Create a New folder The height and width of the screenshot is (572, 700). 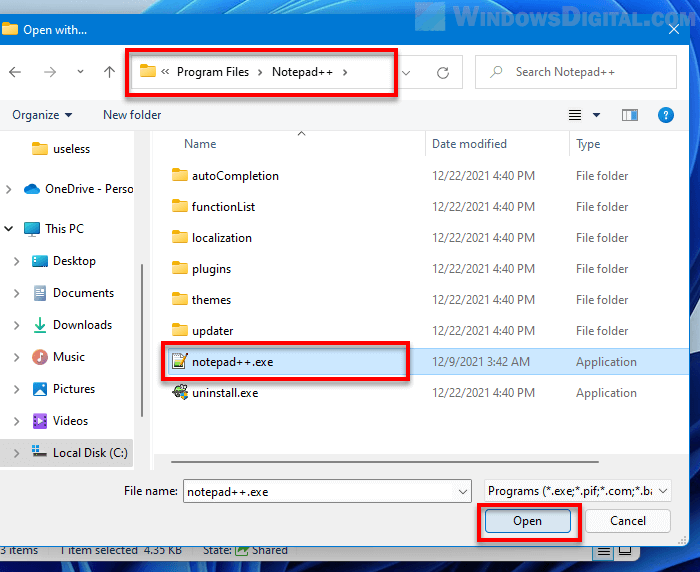[132, 115]
